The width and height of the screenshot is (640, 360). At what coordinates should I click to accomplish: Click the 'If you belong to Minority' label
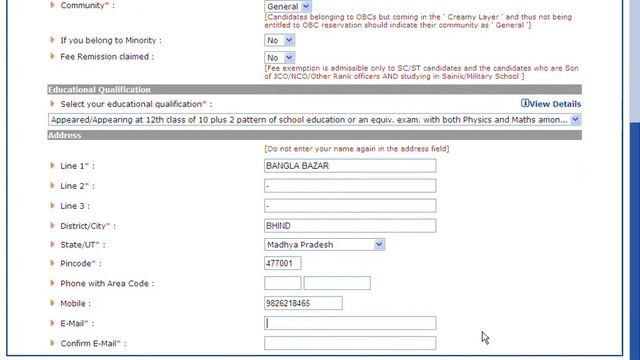tap(111, 40)
